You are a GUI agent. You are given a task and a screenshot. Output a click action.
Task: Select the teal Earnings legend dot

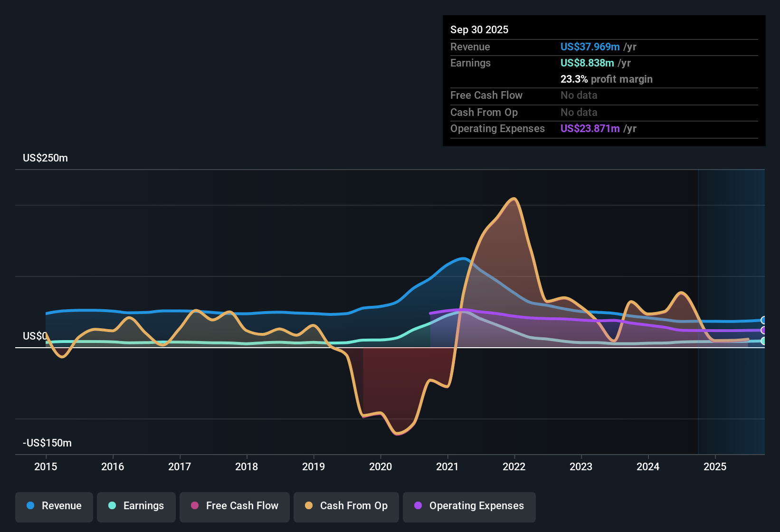tap(112, 506)
